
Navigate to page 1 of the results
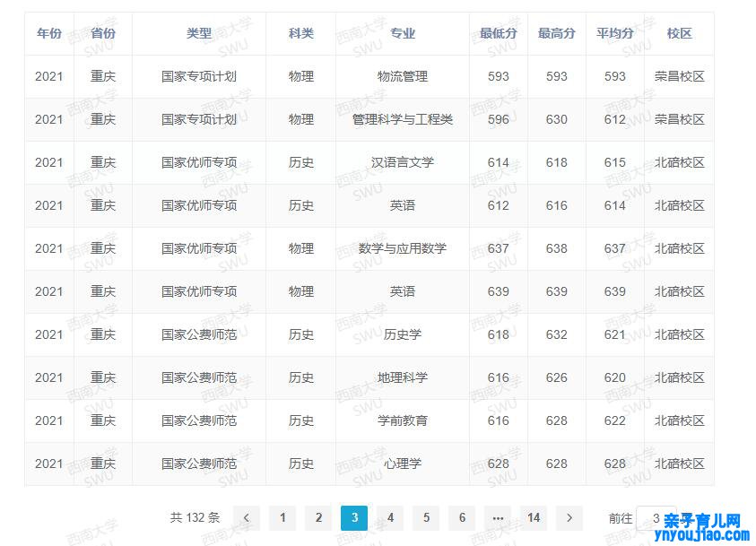tap(282, 518)
